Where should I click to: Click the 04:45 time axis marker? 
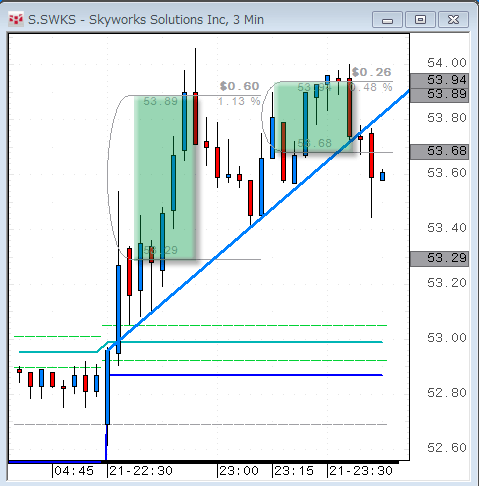point(73,471)
